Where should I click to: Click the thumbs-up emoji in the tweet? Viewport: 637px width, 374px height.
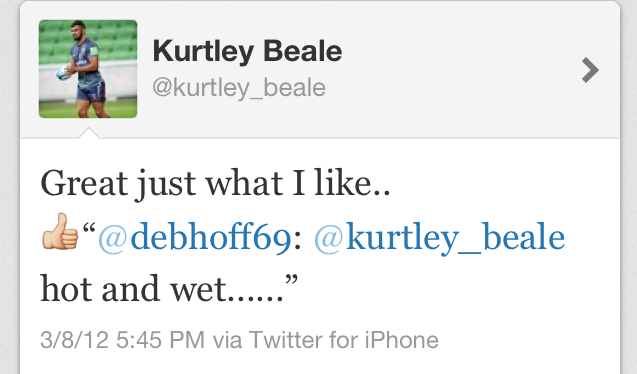[60, 231]
